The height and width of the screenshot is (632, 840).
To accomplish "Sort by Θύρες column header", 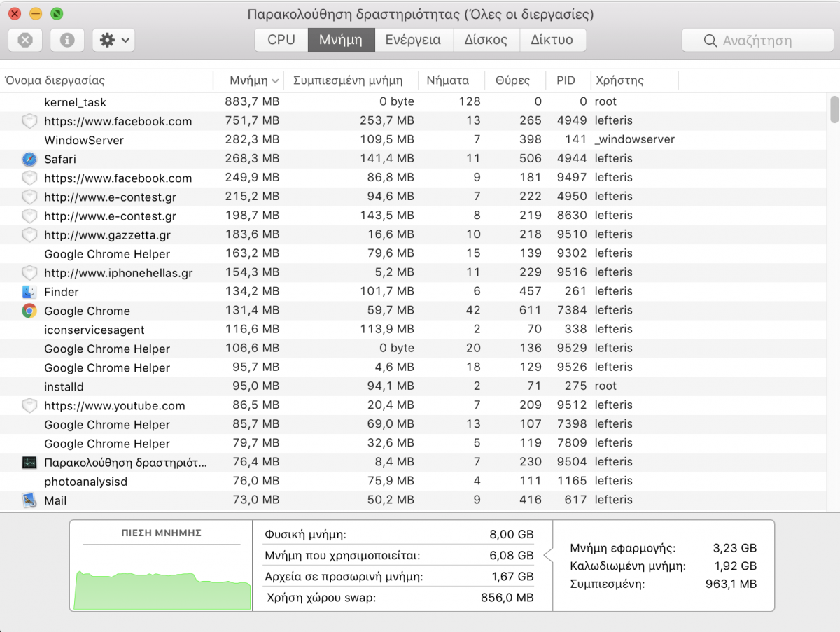I will [517, 80].
